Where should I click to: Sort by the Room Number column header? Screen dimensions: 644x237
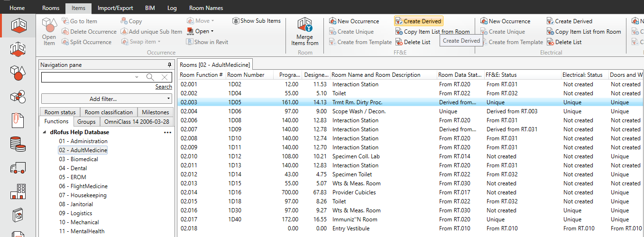click(x=246, y=75)
